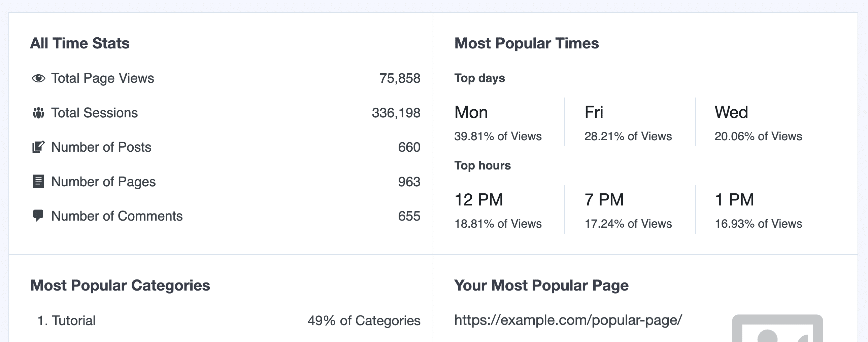Click the Fri top day stat
868x342 pixels.
594,112
